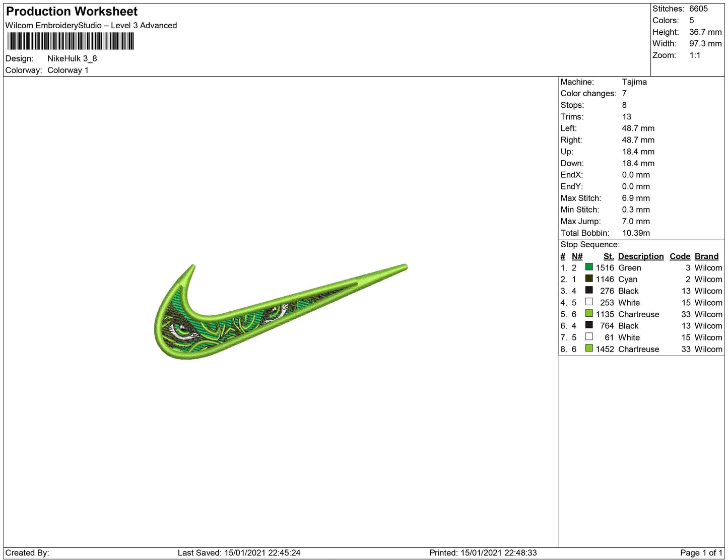Click the White swatch beside 253 stitches
Viewport: 728px width, 560px height.
589,302
